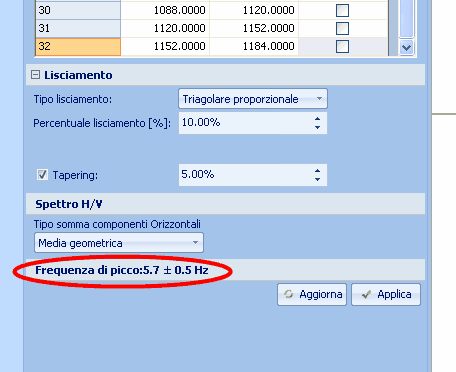Tick the checkbox in row 32
The height and width of the screenshot is (372, 456).
(x=342, y=46)
